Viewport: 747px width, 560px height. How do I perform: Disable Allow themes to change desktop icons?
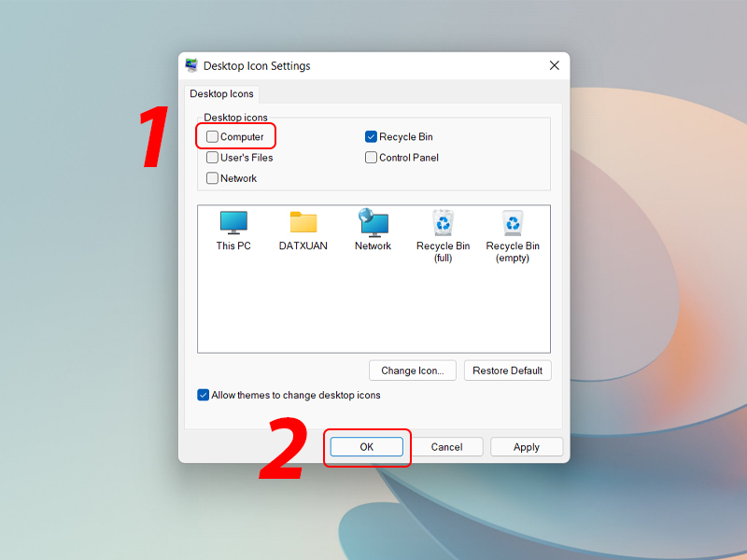[204, 395]
